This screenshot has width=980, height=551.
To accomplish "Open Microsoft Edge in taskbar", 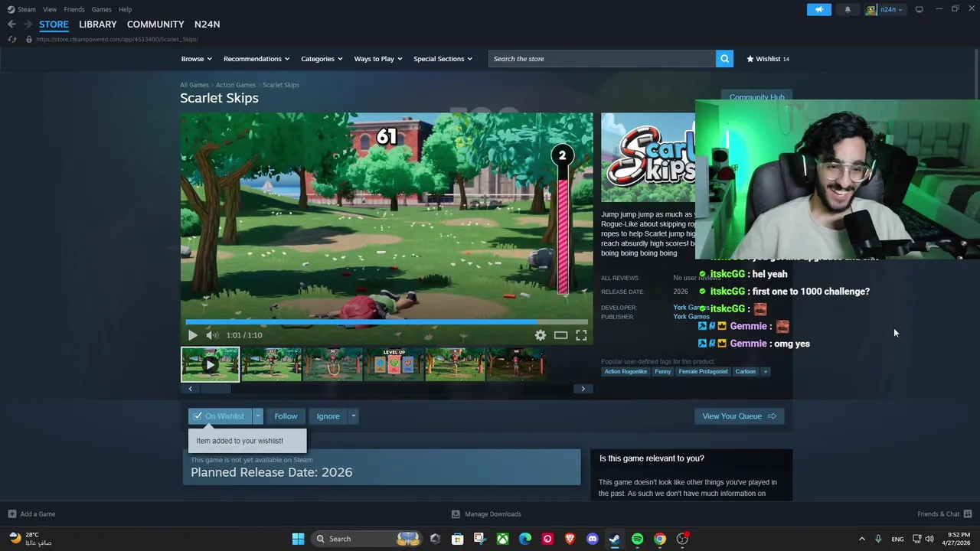I will coord(524,539).
